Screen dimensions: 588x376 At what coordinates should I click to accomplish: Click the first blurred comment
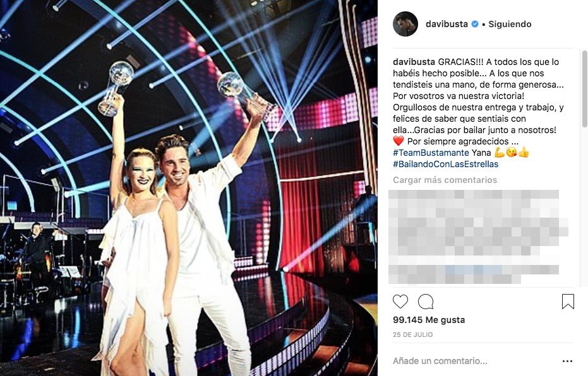[x=478, y=223]
